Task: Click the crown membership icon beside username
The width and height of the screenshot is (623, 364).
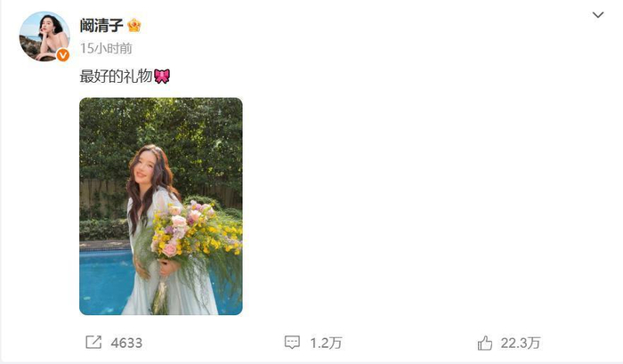Action: coord(134,25)
